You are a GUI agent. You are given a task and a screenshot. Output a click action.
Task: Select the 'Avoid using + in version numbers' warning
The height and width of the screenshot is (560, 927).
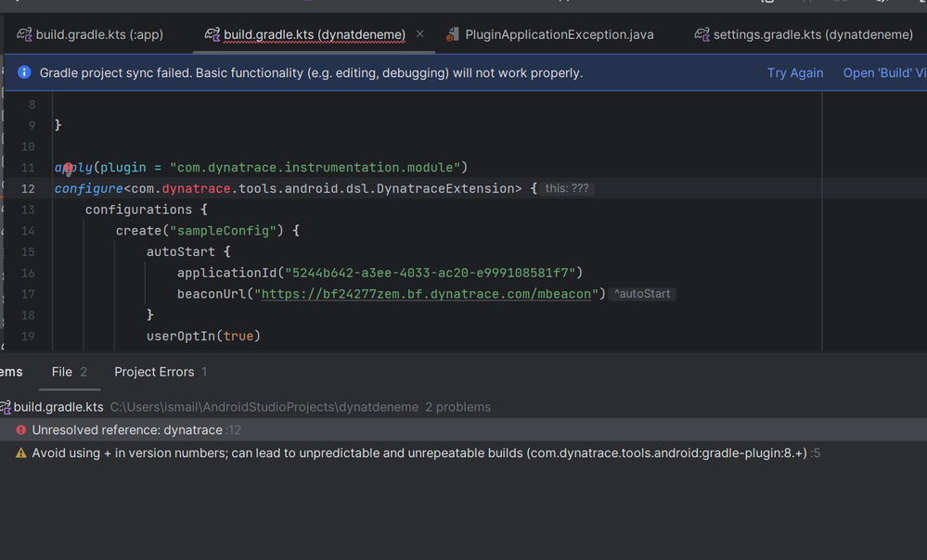coord(278,453)
